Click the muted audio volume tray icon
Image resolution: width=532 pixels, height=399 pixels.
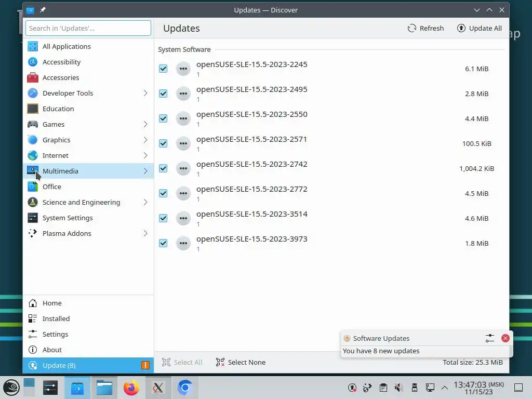coord(399,388)
